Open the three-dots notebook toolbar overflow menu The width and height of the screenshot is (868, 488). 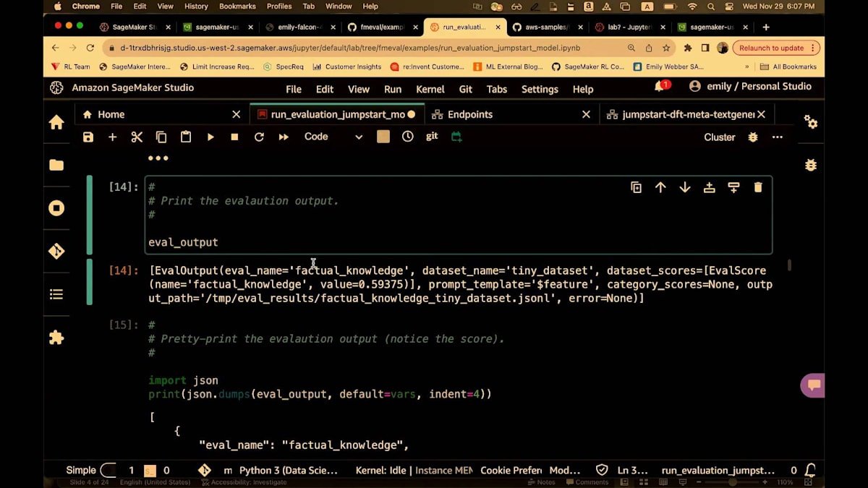click(778, 137)
